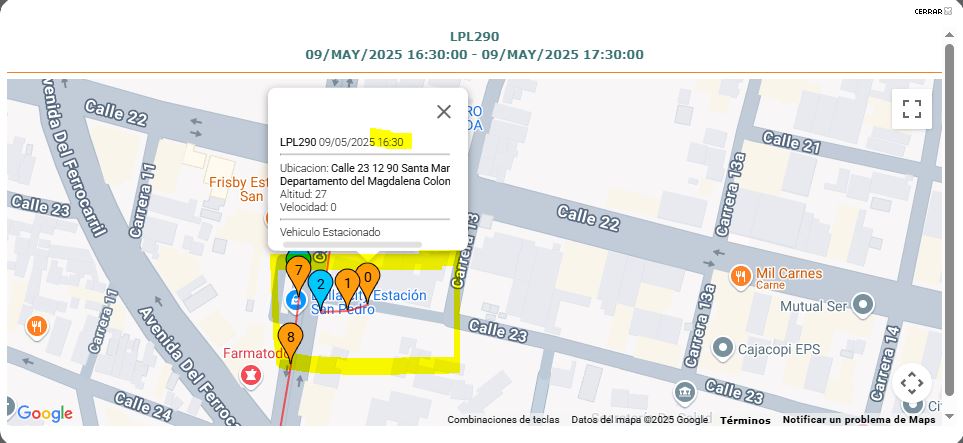Click the Mil Carnes restaurant pin
The image size is (963, 443).
pos(741,275)
